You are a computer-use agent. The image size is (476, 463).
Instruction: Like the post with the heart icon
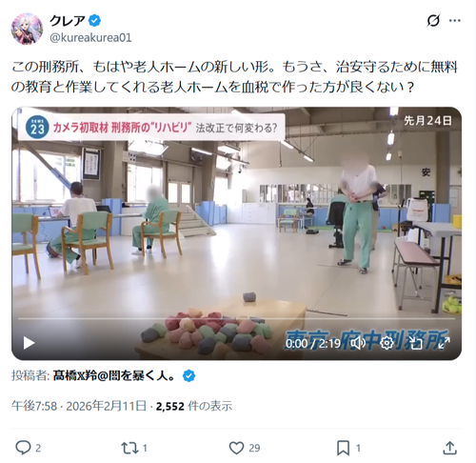(x=236, y=448)
